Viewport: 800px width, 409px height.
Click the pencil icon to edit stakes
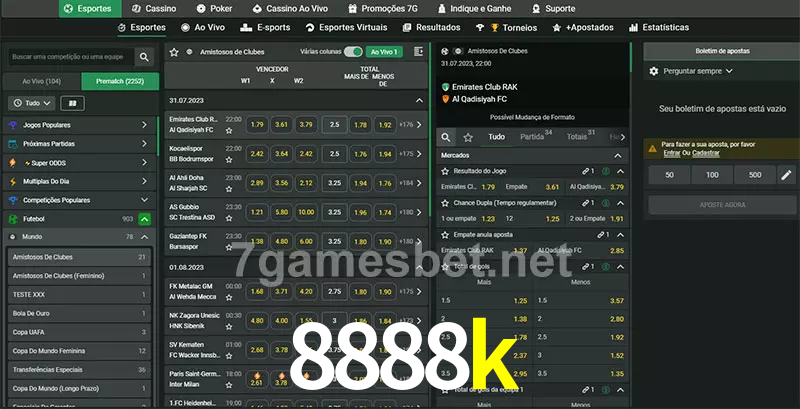point(785,175)
